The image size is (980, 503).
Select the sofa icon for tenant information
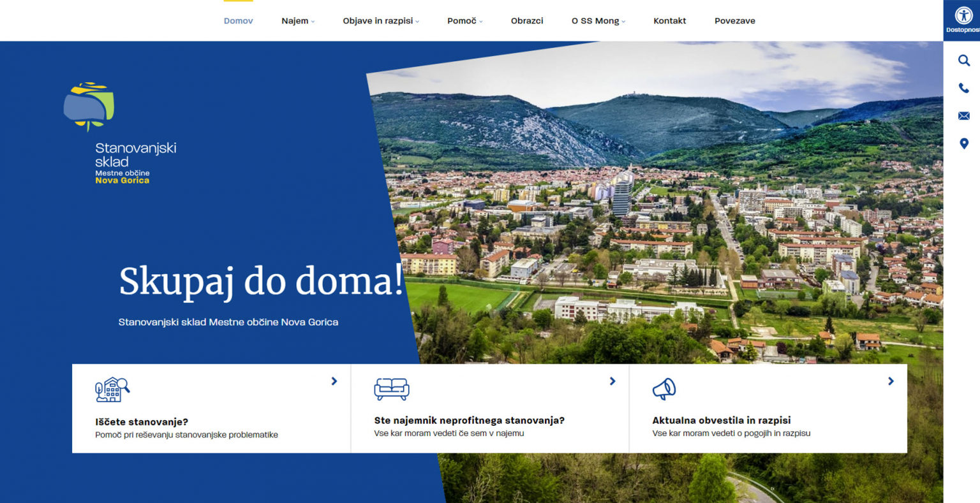[x=390, y=389]
